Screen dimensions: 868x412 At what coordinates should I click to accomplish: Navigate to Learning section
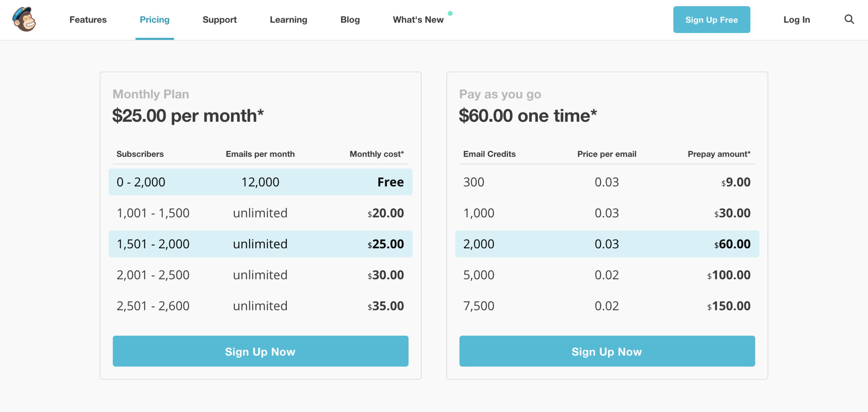[288, 20]
